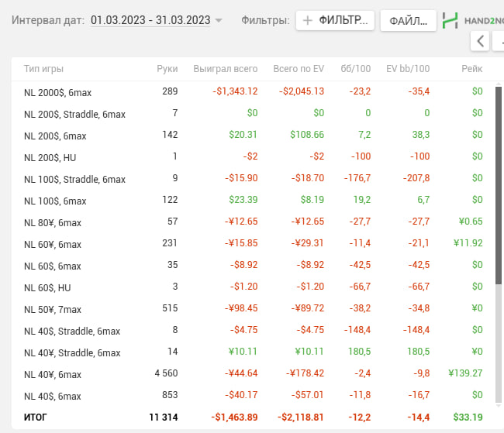Click the -¥98.45 winnings value

(x=241, y=308)
